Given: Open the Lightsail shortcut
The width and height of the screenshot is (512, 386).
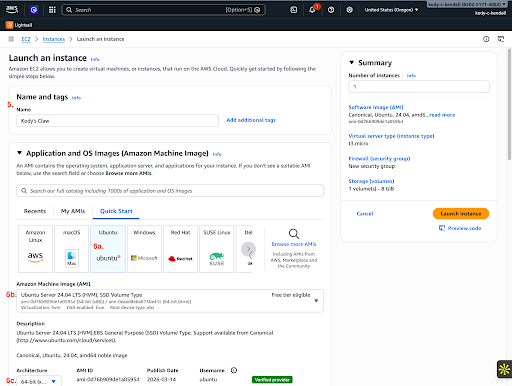Looking at the screenshot, I should point(19,25).
